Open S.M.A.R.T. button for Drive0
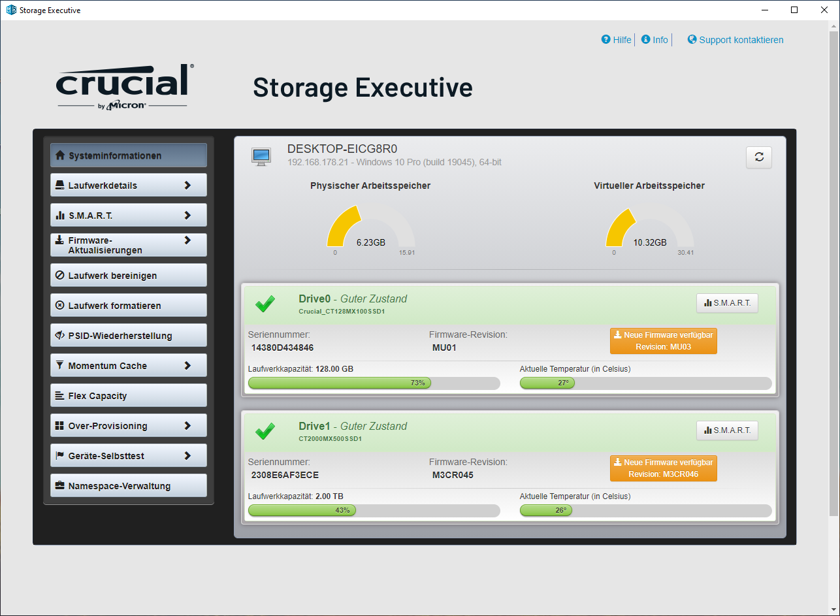This screenshot has height=616, width=840. [x=727, y=303]
